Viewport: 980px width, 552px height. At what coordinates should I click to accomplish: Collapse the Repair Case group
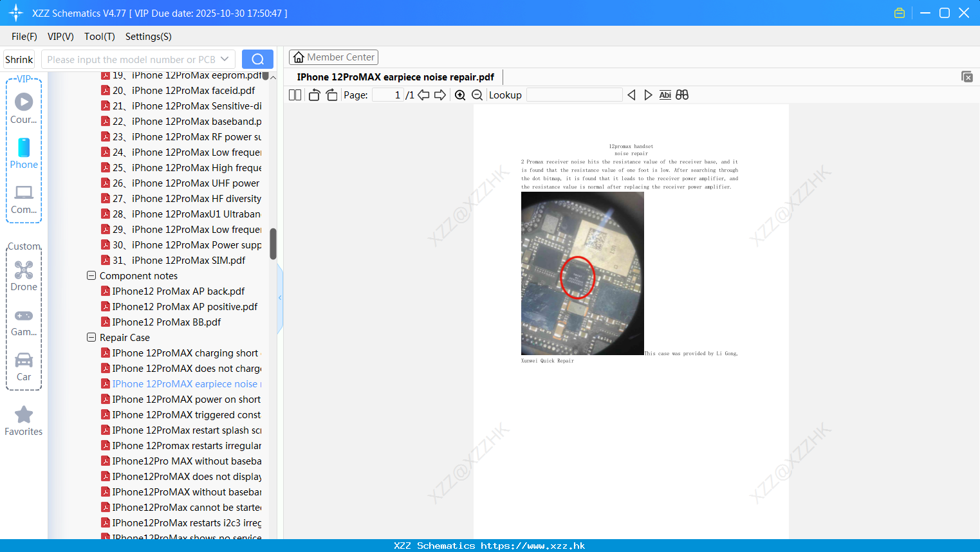91,337
